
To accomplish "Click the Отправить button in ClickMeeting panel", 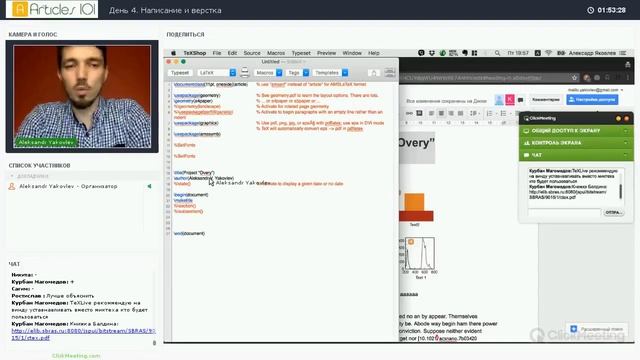I will pos(613,212).
